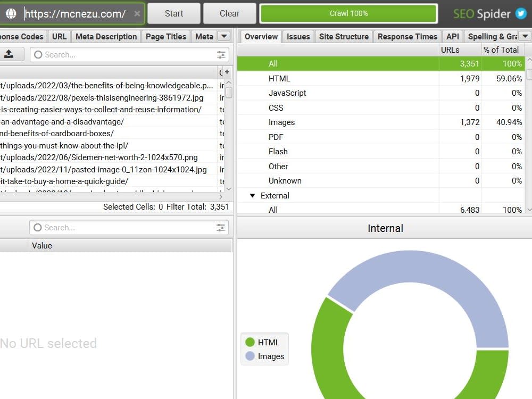The height and width of the screenshot is (399, 532).
Task: Select the Images row
Action: tap(381, 122)
